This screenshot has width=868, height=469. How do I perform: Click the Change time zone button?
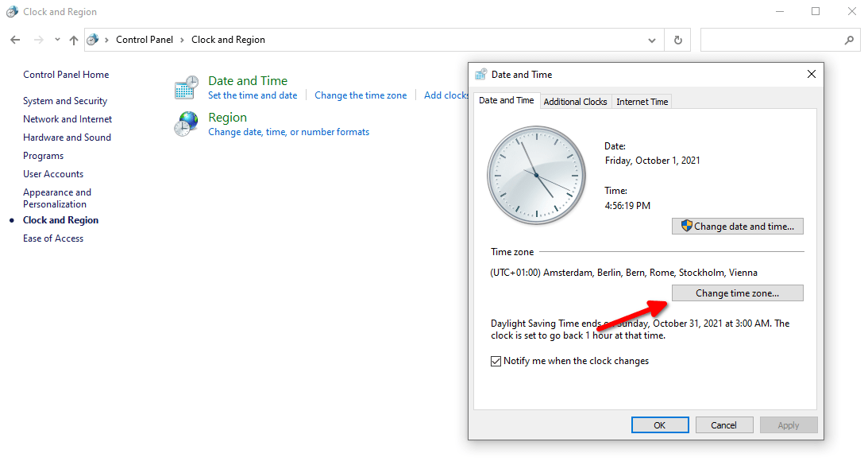737,293
